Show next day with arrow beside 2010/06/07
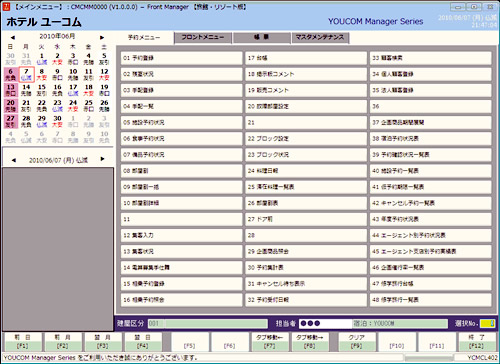This screenshot has width=500, height=364. (102, 159)
